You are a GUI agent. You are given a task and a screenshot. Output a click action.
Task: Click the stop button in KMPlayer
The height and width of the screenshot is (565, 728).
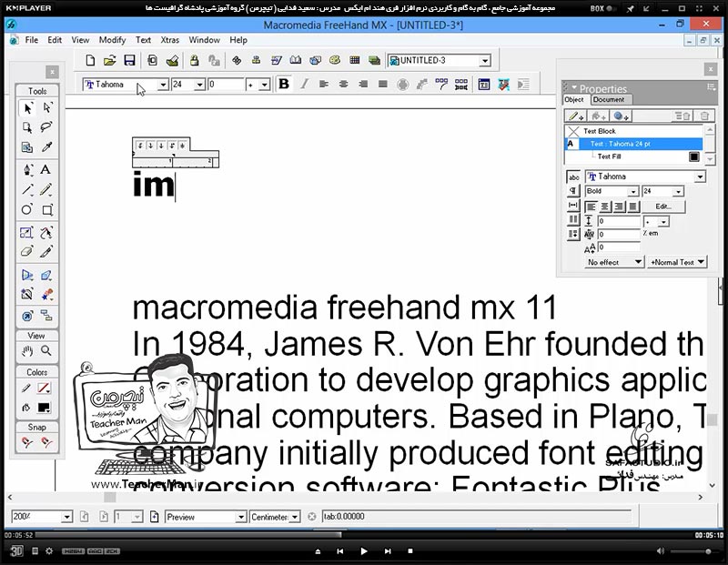point(410,551)
